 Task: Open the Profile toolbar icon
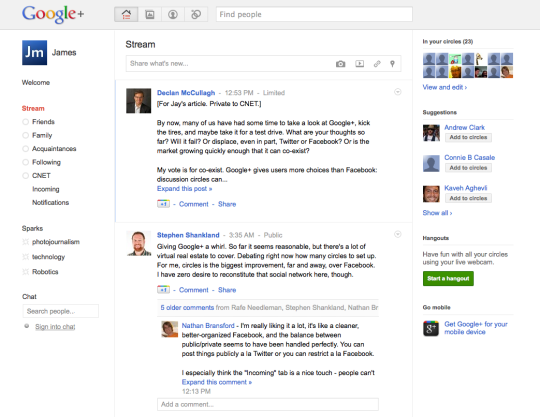click(173, 14)
